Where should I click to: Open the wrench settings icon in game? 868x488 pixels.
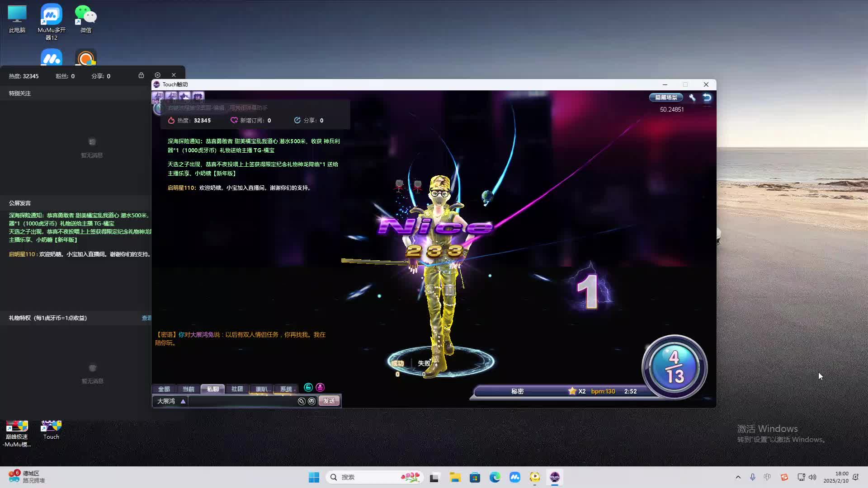point(692,97)
